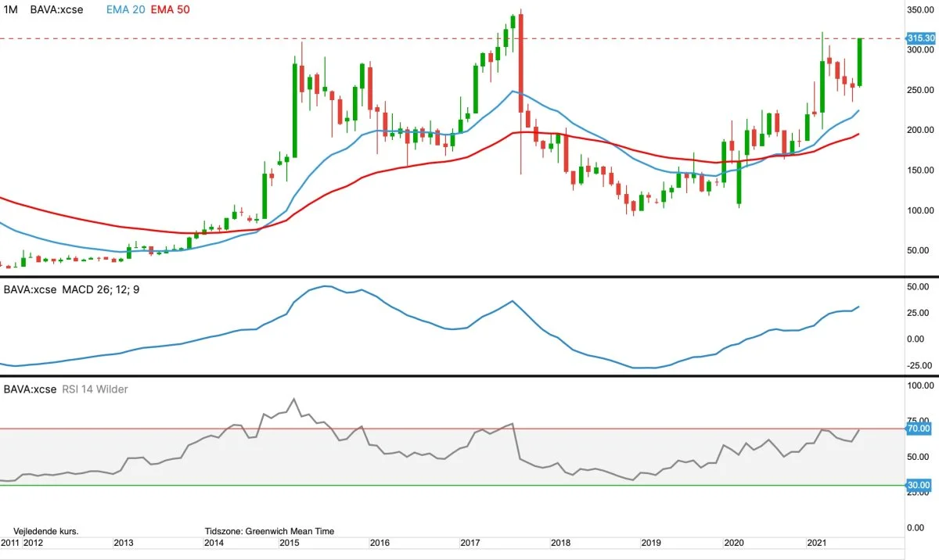Click the 350.00 price axis label
This screenshot has height=560, width=939.
[921, 9]
